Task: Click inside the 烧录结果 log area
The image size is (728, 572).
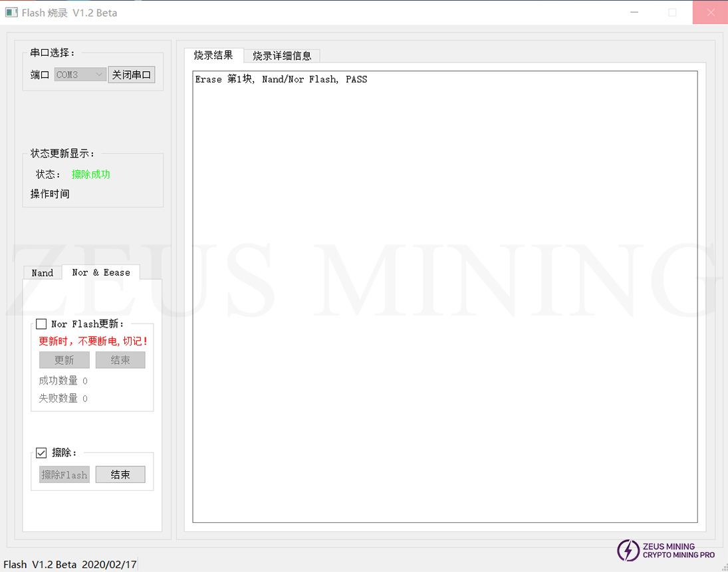Action: pos(444,299)
